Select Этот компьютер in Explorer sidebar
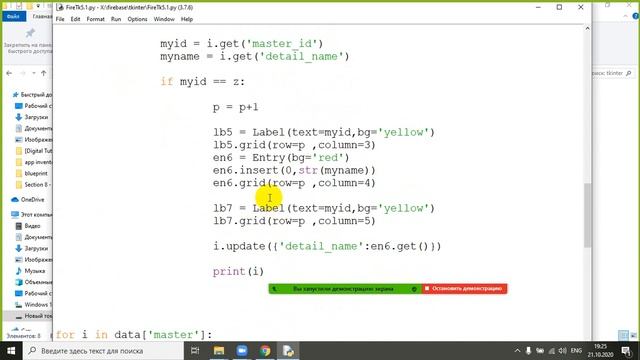This screenshot has width=640, height=360. pyautogui.click(x=32, y=214)
